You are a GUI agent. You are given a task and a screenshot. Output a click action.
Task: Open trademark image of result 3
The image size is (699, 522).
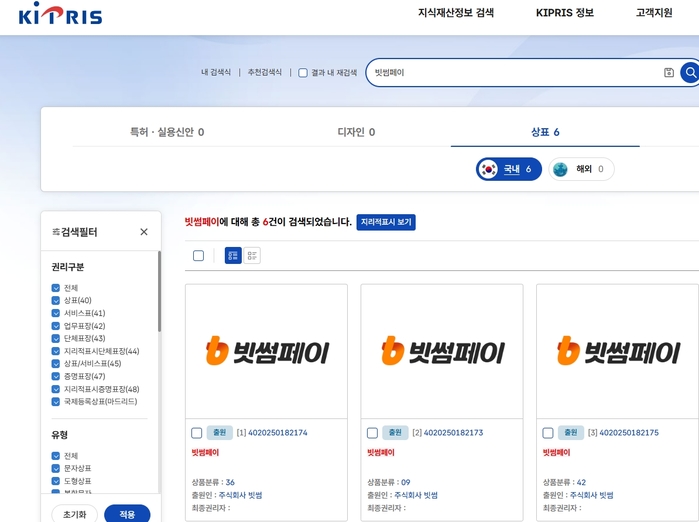click(x=618, y=351)
